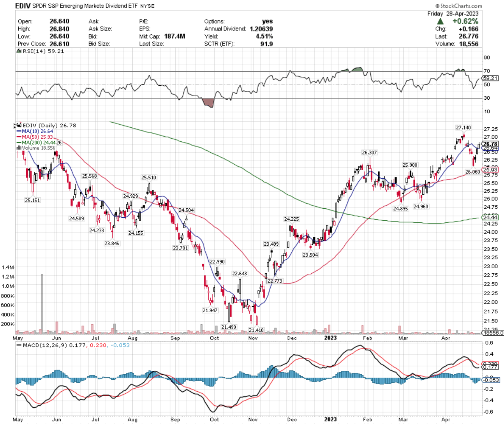Viewport: 504px width, 426px height.
Task: Click the 24.504 price label
Action: [186, 210]
